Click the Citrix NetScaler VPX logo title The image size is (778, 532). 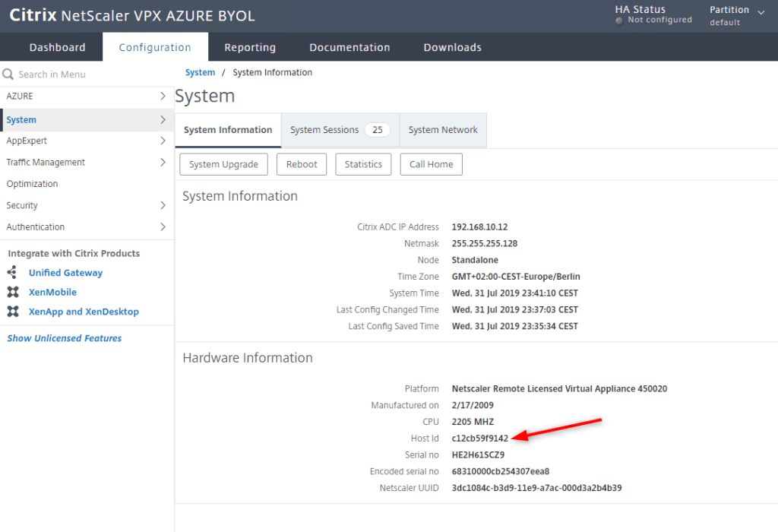[132, 15]
